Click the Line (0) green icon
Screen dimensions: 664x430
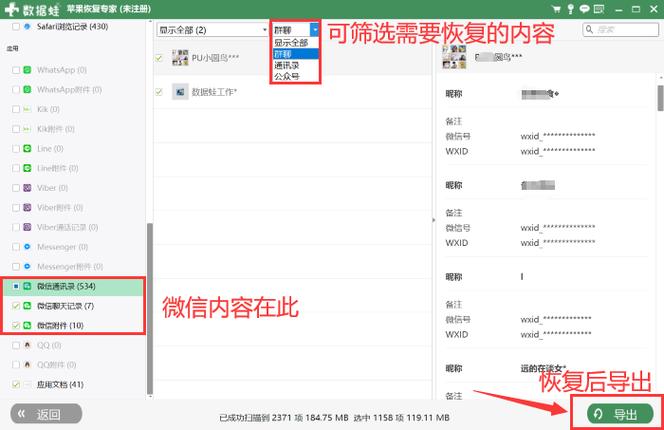pyautogui.click(x=27, y=149)
